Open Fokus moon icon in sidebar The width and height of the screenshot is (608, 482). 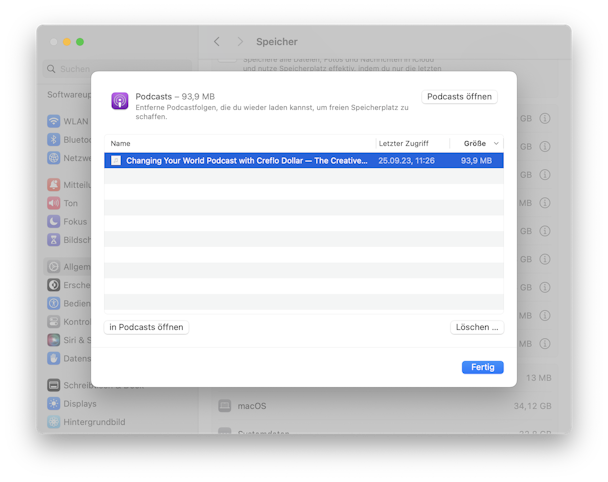[54, 221]
